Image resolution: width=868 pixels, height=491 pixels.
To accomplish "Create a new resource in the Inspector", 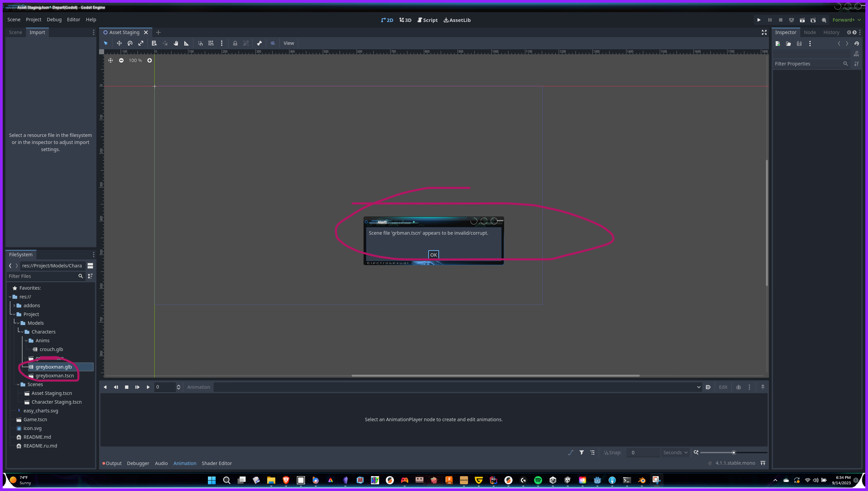I will click(778, 44).
